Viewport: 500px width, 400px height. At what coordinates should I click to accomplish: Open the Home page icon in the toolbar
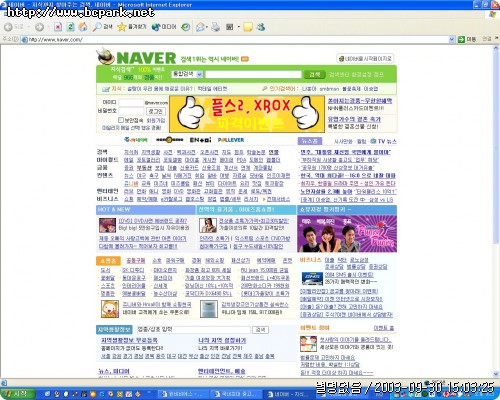click(x=83, y=27)
